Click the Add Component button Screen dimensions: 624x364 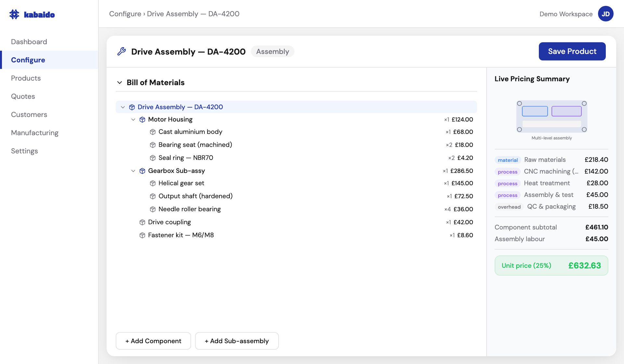tap(153, 341)
